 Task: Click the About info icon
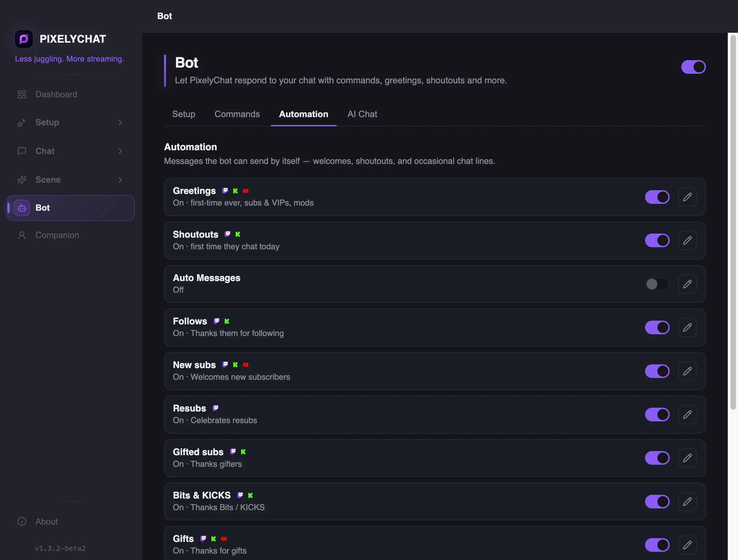22,521
